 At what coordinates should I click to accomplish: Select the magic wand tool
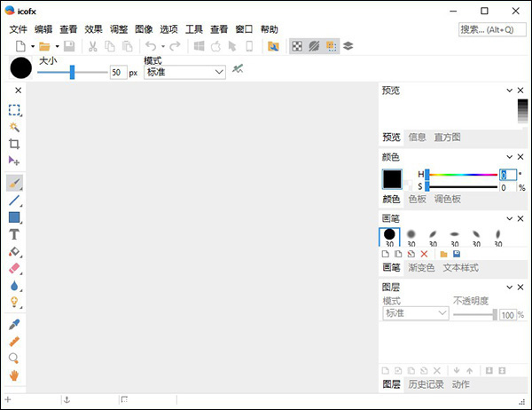tap(14, 127)
